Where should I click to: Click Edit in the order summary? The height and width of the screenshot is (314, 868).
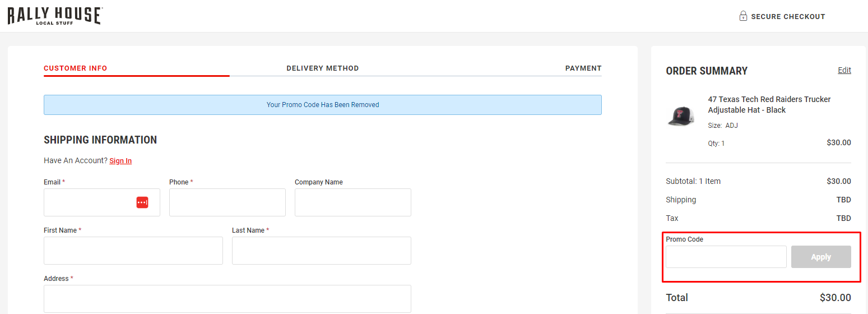pyautogui.click(x=844, y=70)
